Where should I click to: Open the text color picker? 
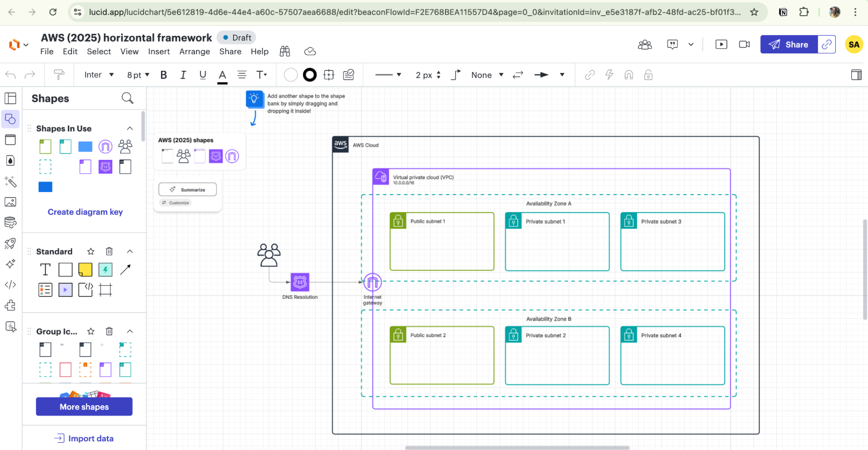222,76
